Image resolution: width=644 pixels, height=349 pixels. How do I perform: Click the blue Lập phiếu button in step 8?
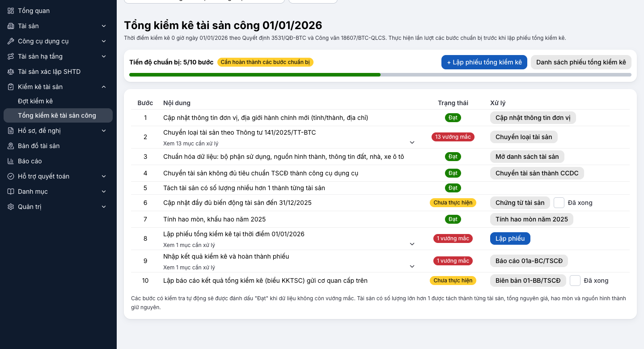[x=510, y=238]
